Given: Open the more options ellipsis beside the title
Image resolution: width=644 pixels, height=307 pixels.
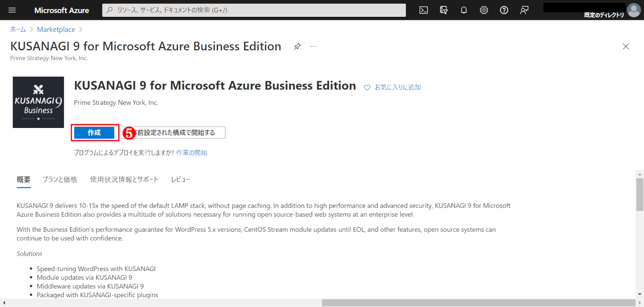Looking at the screenshot, I should [x=313, y=47].
